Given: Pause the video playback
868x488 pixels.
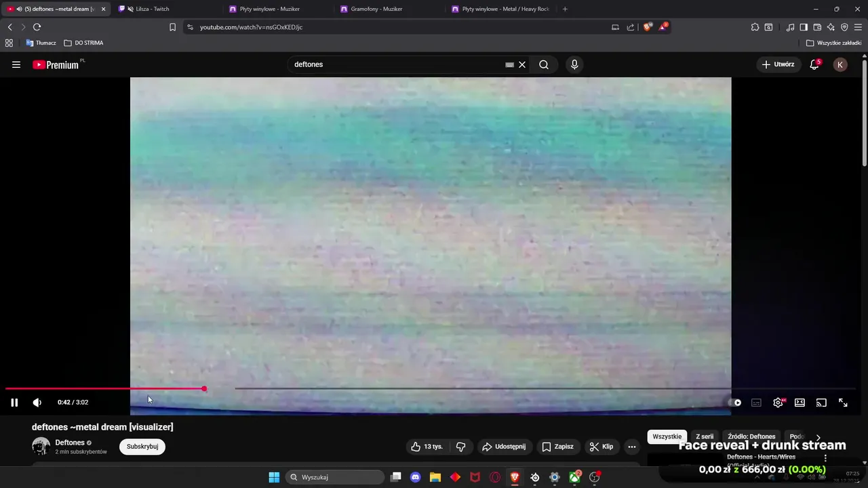Looking at the screenshot, I should click(x=14, y=403).
